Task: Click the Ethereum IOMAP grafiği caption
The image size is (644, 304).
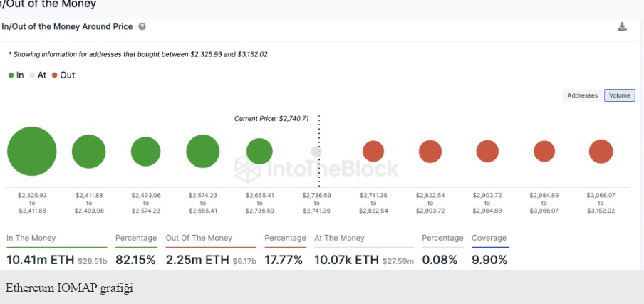Action: pyautogui.click(x=69, y=288)
